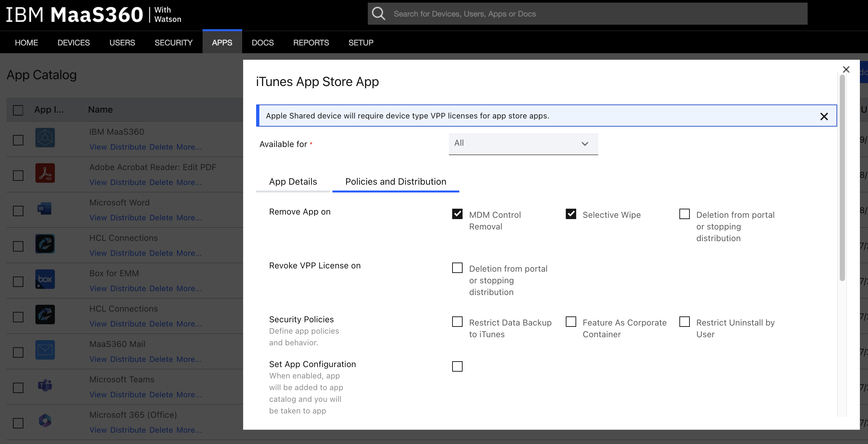
Task: Uncheck Selective Wipe
Action: [x=570, y=214]
